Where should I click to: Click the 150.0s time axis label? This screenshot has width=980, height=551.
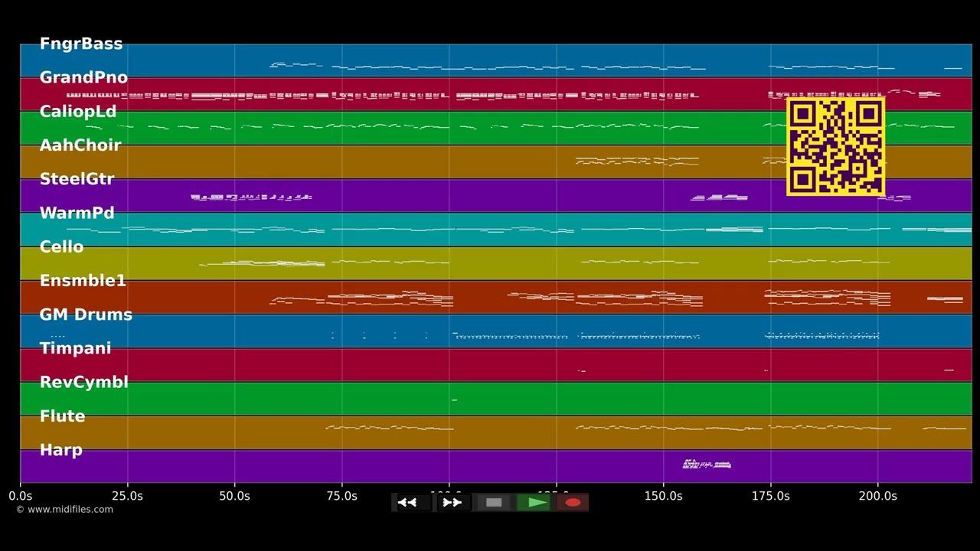[663, 496]
